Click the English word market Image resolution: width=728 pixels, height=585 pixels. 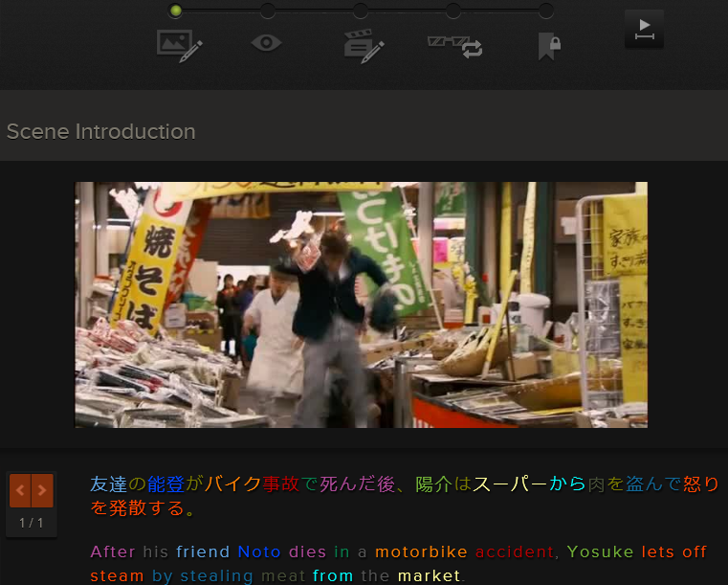pyautogui.click(x=430, y=575)
